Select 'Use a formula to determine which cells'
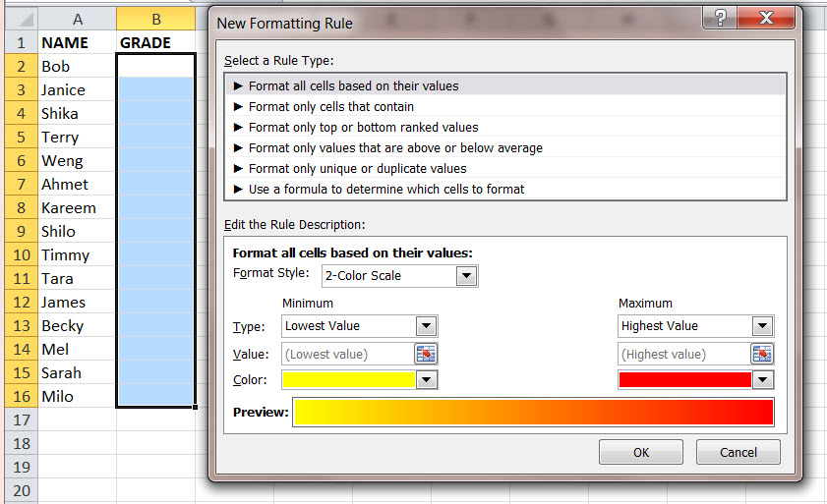 (505, 189)
